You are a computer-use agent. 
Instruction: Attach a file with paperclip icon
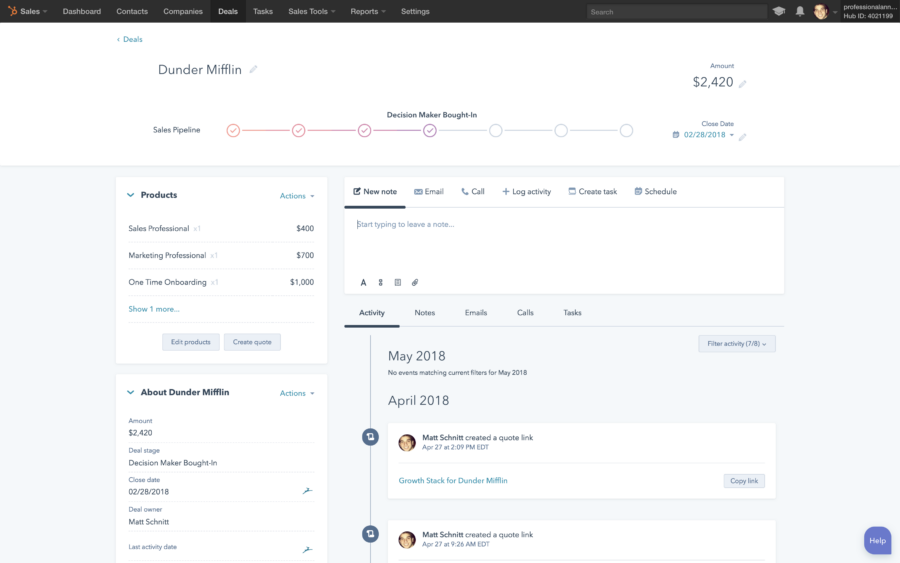pyautogui.click(x=415, y=282)
